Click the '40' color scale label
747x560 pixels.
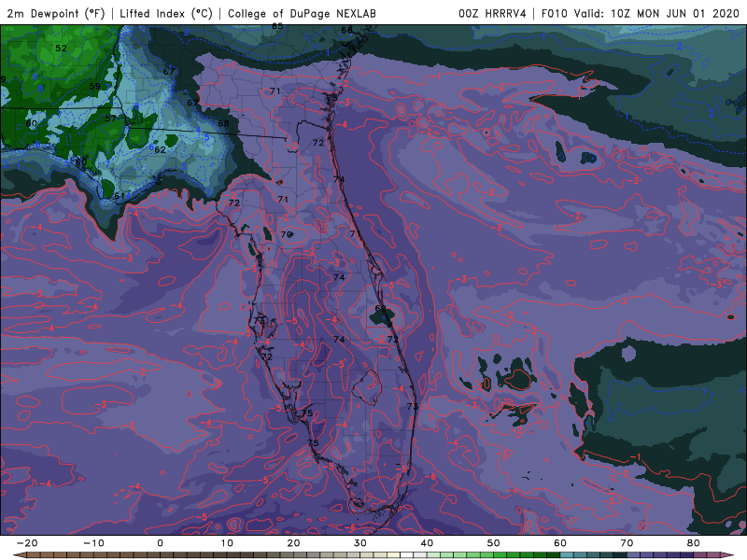(x=427, y=543)
